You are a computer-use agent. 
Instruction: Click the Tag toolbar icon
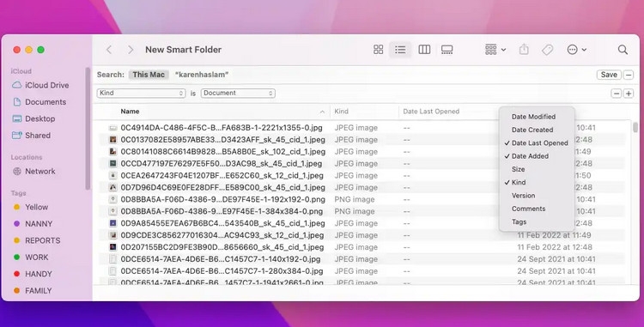547,50
